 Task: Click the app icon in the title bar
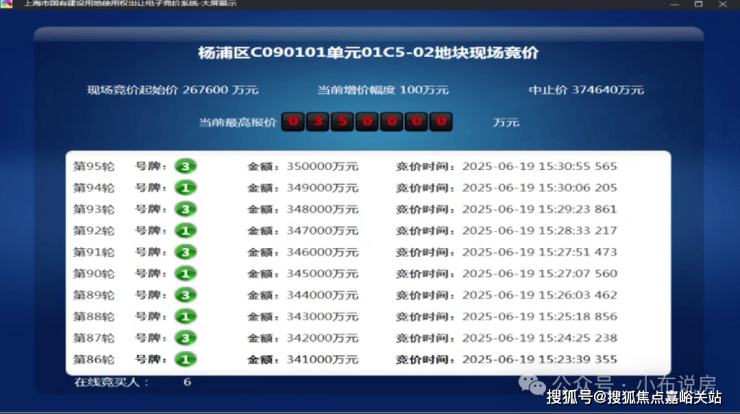tap(7, 5)
